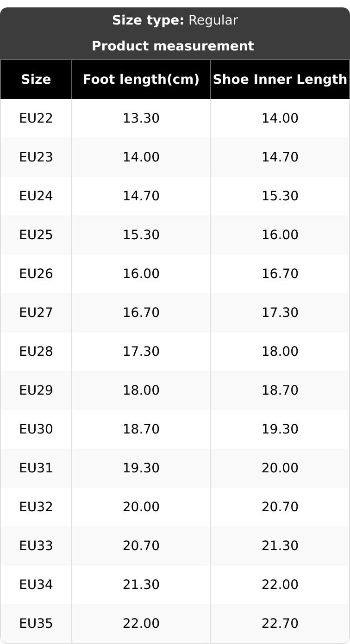350x644 pixels.
Task: Click the Size type: Regular heading
Action: [175, 20]
